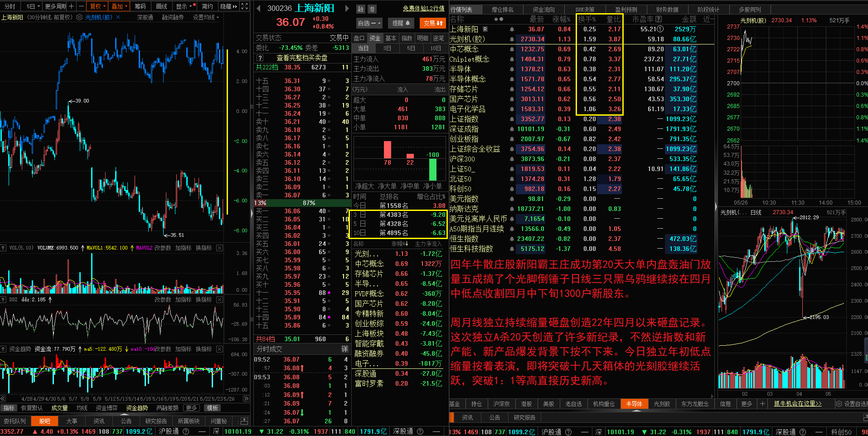This screenshot has width=868, height=436.
Task: Click alert bell in 上海新阳 row
Action: click(512, 29)
